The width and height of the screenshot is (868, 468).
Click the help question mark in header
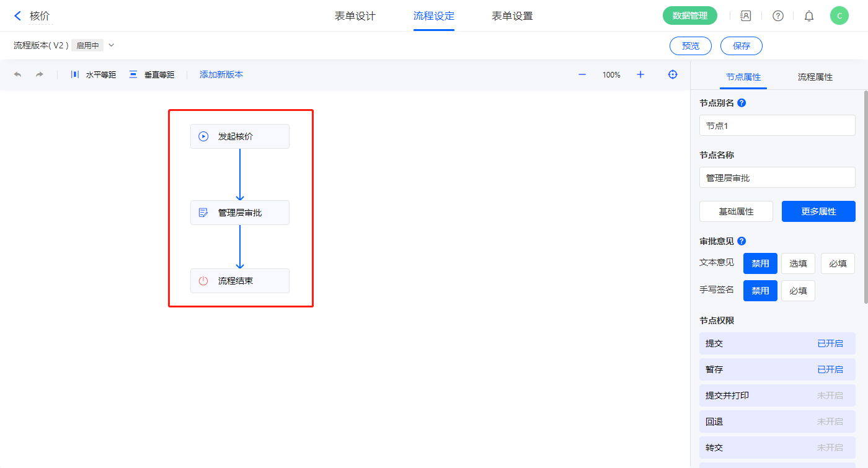coord(778,16)
